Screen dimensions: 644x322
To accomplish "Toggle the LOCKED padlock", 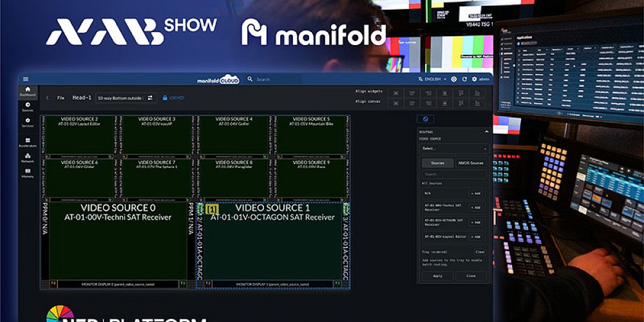I will click(x=165, y=98).
